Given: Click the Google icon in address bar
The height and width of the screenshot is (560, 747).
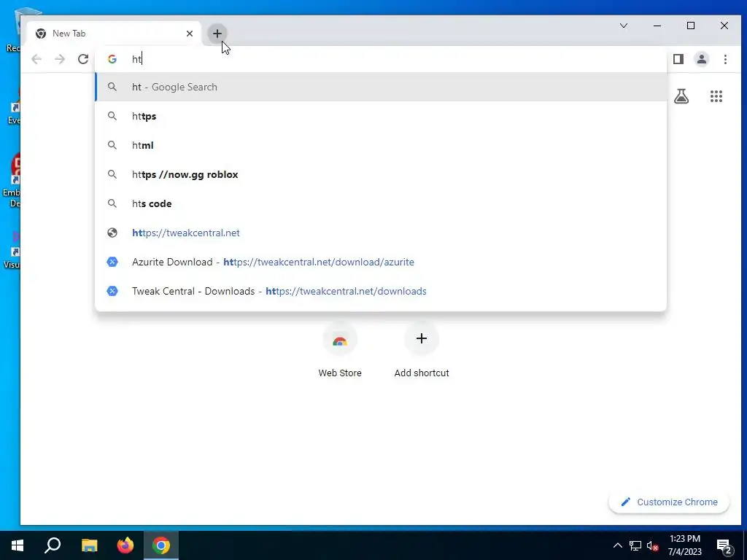Looking at the screenshot, I should (112, 59).
